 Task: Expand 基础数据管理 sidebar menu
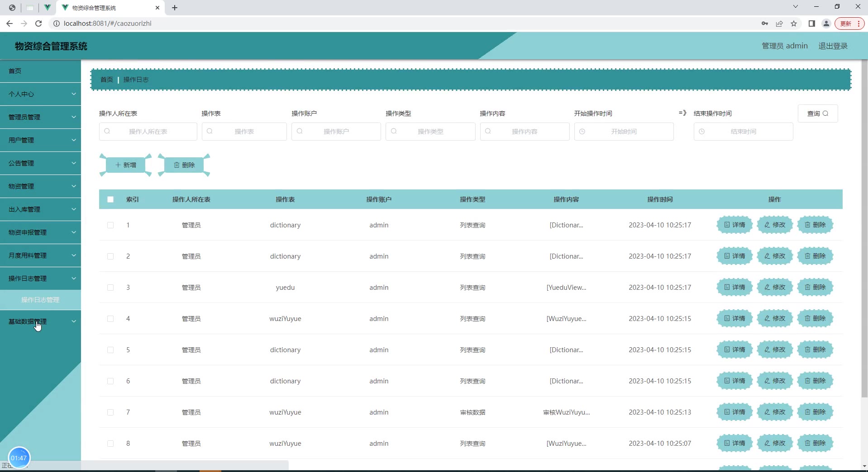pos(40,321)
